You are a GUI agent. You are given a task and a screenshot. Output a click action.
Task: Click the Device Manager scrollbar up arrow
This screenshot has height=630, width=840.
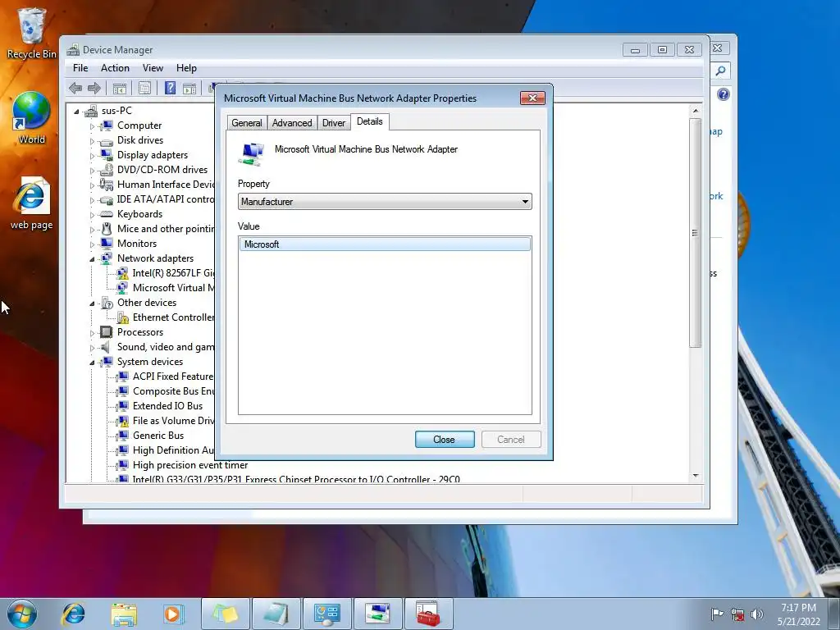pos(696,111)
